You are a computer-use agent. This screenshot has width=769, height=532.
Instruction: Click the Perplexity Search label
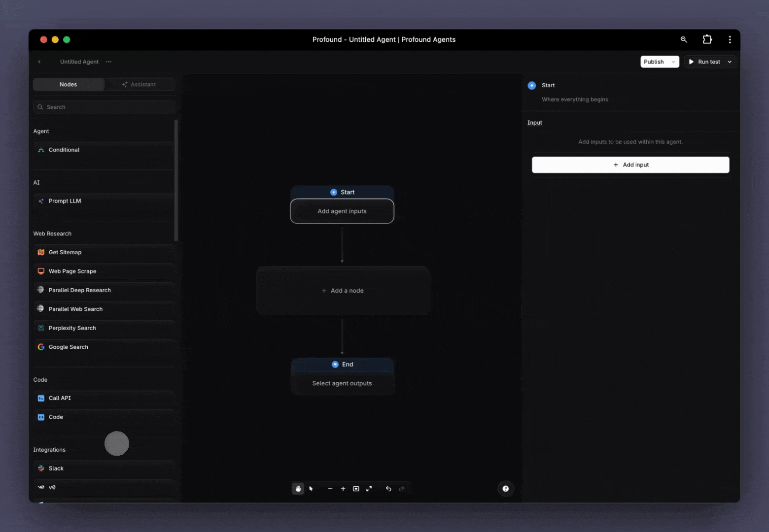(72, 328)
